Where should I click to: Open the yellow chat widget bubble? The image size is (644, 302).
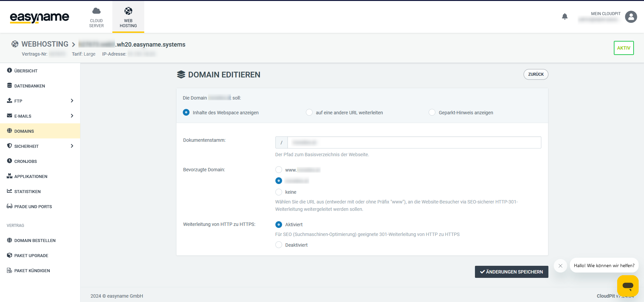pyautogui.click(x=628, y=286)
